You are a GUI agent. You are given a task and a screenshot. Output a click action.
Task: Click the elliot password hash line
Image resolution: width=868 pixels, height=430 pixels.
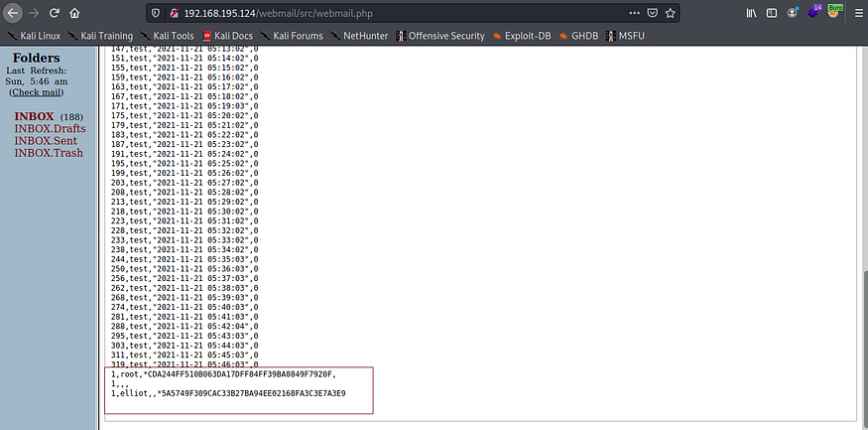(228, 393)
